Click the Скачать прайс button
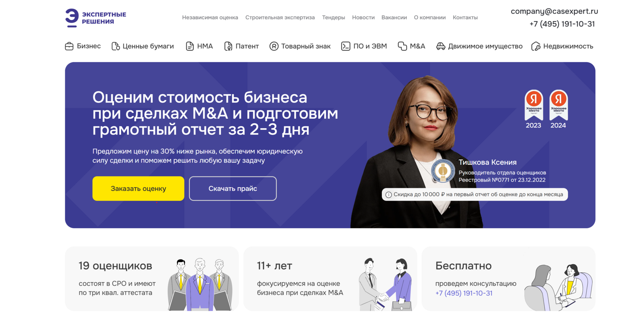Image resolution: width=644 pixels, height=327 pixels. (233, 188)
